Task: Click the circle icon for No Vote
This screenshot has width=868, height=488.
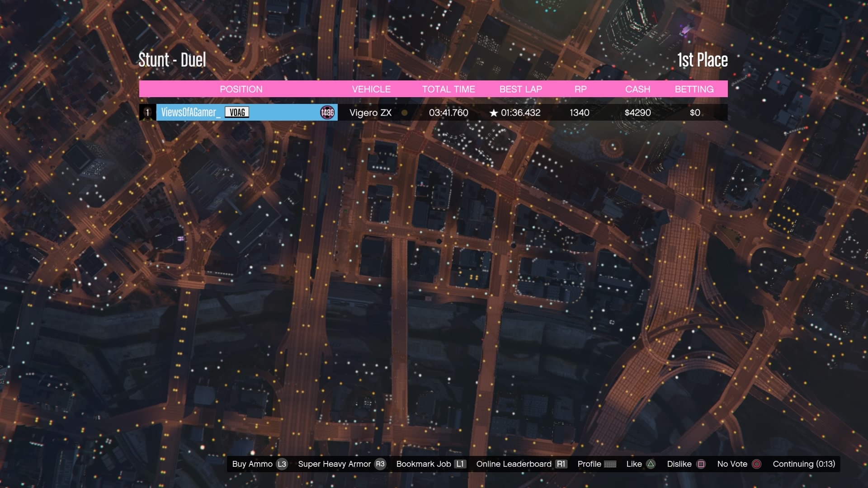Action: 757,464
